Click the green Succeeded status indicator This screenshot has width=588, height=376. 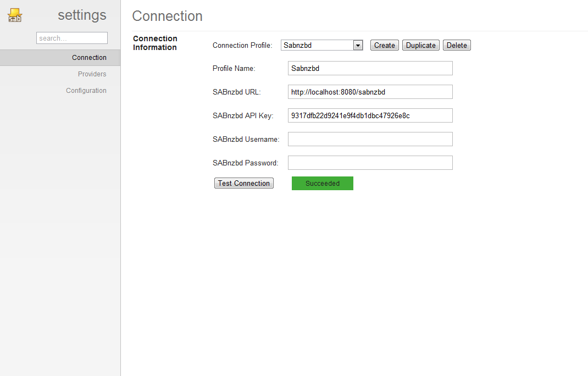click(x=323, y=183)
